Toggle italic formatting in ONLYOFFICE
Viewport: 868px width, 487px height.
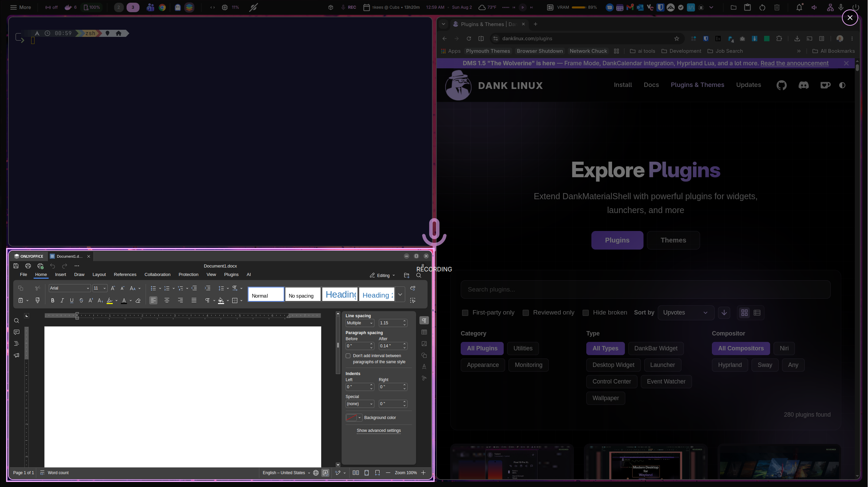tap(62, 300)
